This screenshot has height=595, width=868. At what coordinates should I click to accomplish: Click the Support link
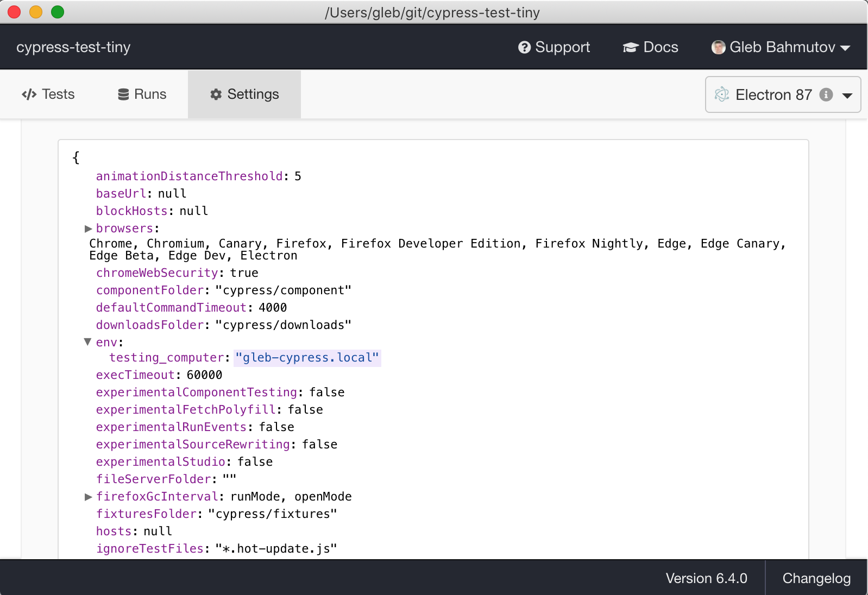point(554,47)
